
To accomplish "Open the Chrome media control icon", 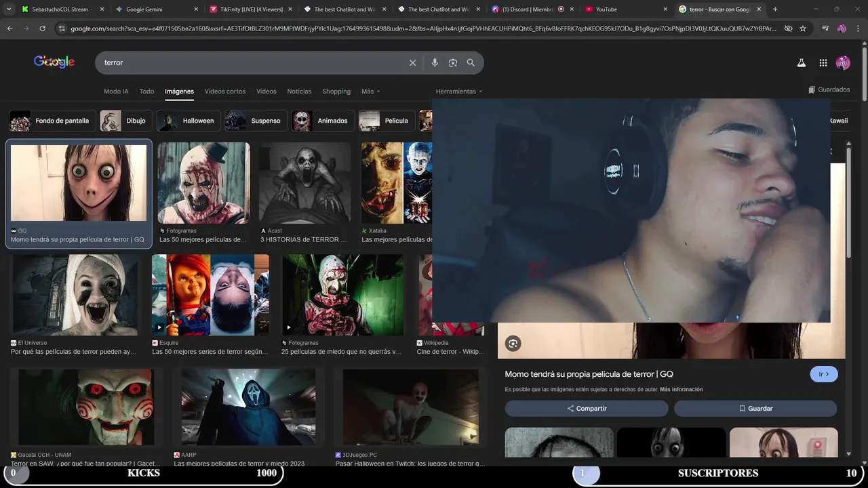I will tap(825, 28).
